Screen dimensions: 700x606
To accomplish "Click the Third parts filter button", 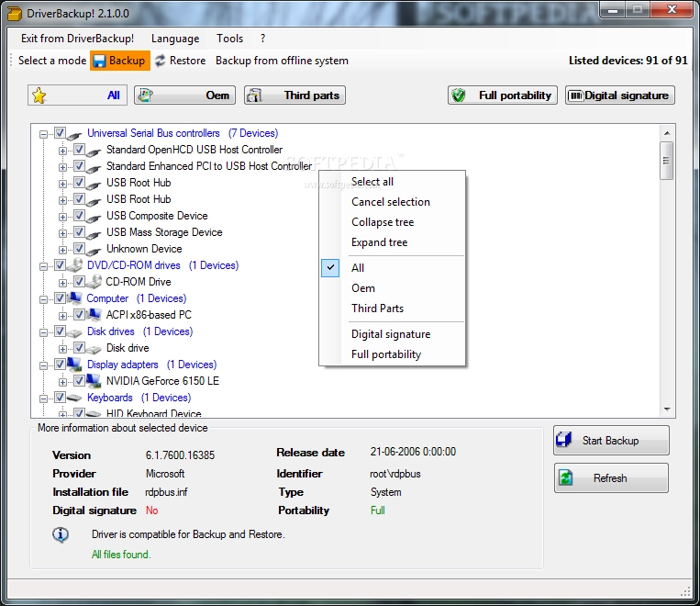I will pyautogui.click(x=294, y=95).
